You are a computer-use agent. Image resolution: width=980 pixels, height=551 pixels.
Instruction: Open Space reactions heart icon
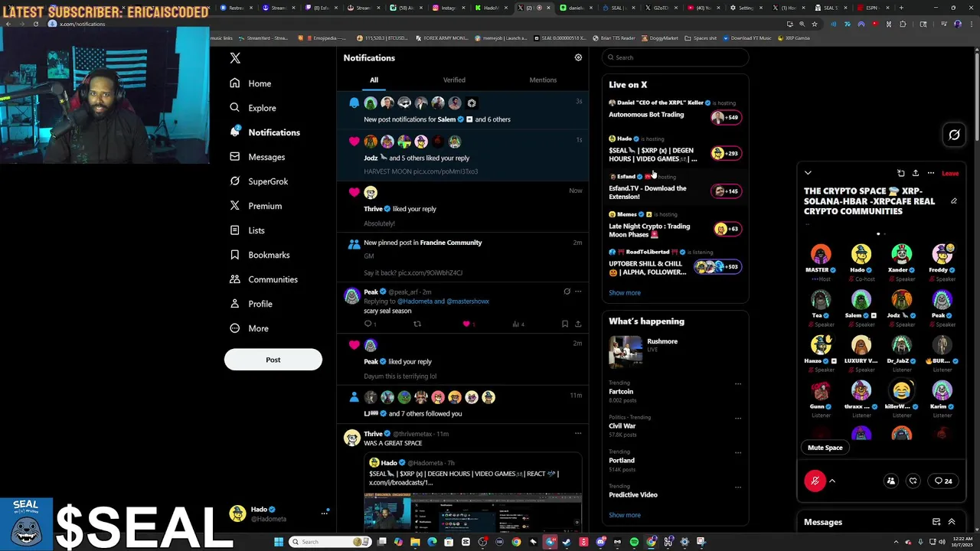pyautogui.click(x=913, y=481)
